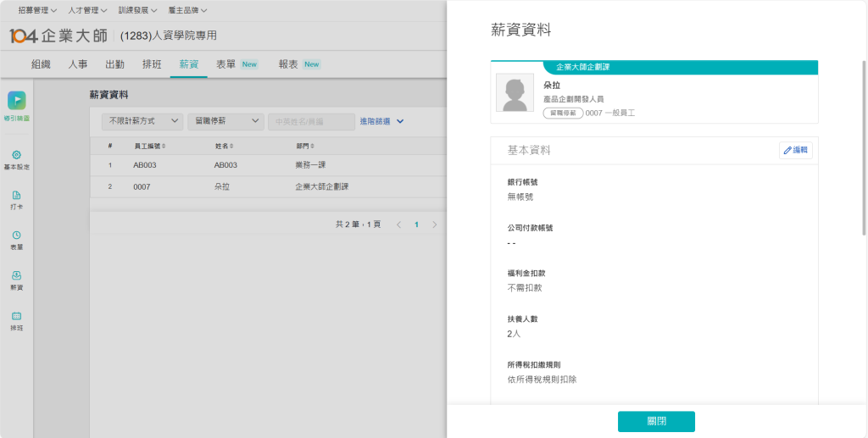Open the 人才管理 top menu
This screenshot has width=868, height=438.
87,10
